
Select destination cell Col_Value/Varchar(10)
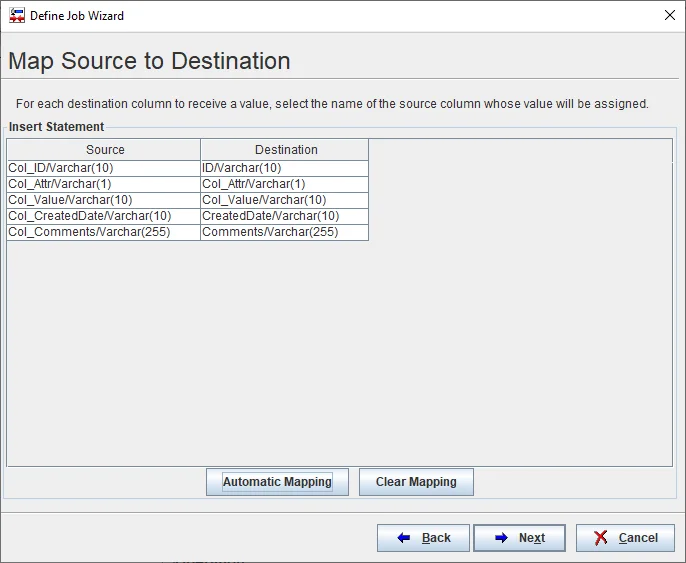pyautogui.click(x=285, y=200)
